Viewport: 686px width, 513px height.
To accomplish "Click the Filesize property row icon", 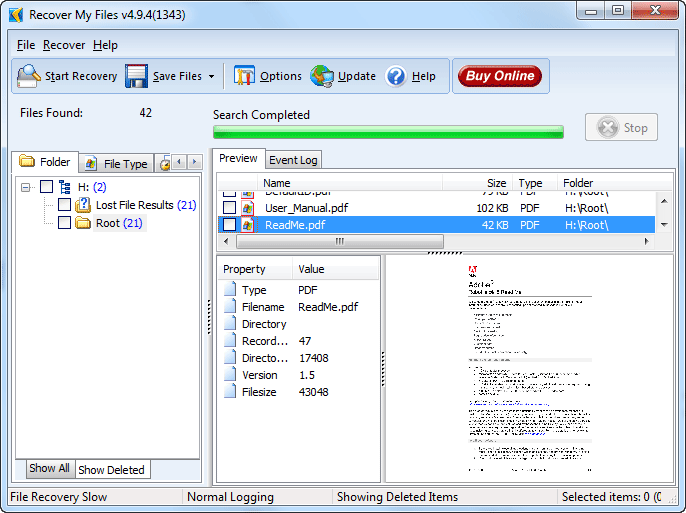I will click(x=230, y=392).
